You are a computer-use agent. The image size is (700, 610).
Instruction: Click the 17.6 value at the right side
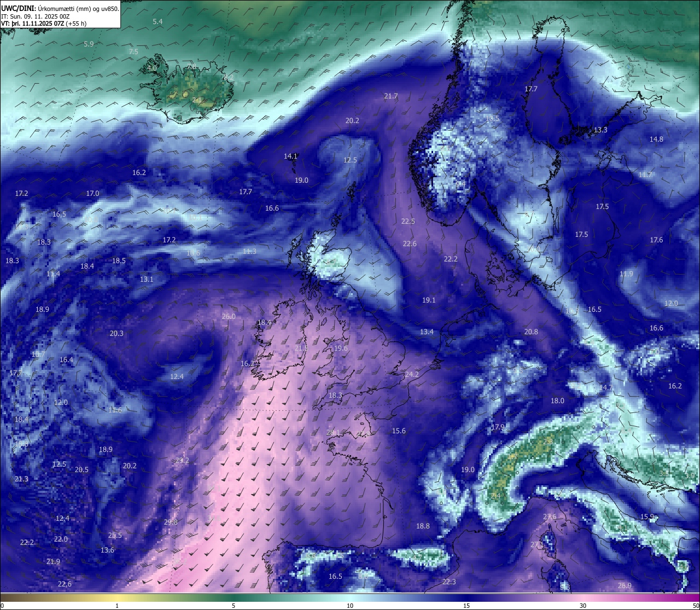pos(656,240)
